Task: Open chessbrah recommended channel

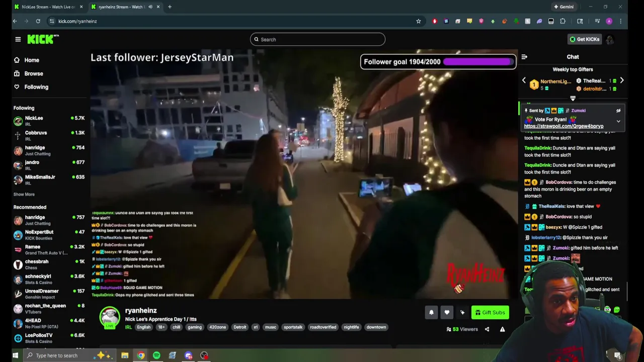Action: [x=49, y=264]
